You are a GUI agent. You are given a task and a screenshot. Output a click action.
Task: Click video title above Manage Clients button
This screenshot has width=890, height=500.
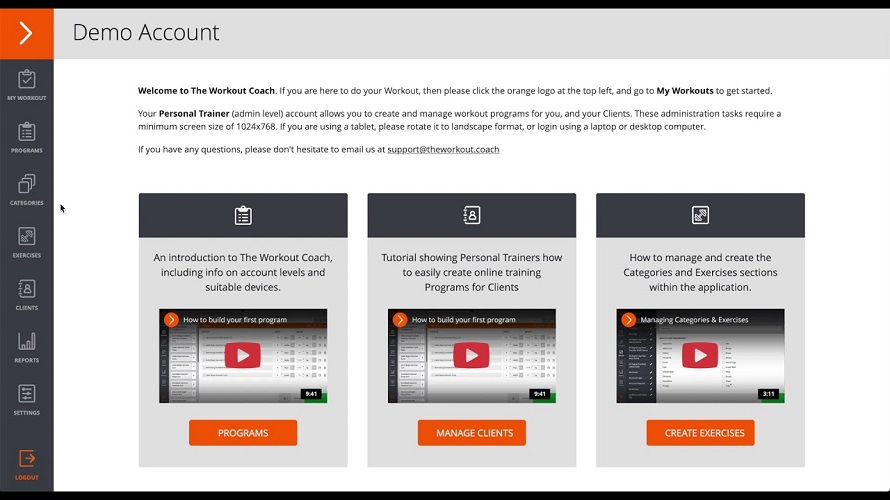464,320
